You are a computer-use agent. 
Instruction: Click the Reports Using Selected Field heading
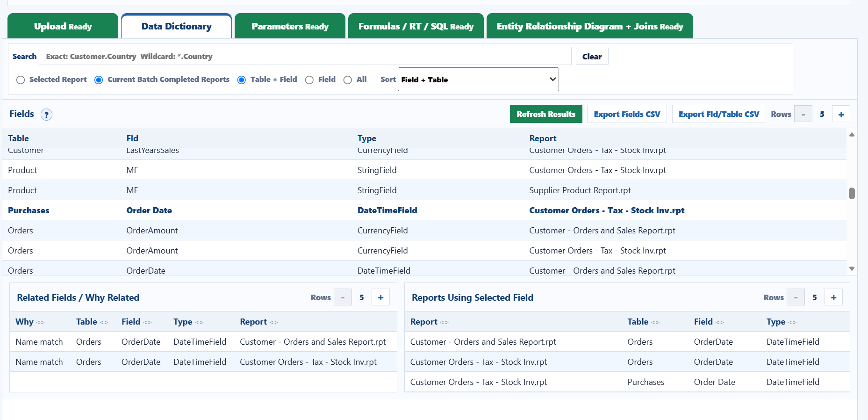pyautogui.click(x=473, y=297)
